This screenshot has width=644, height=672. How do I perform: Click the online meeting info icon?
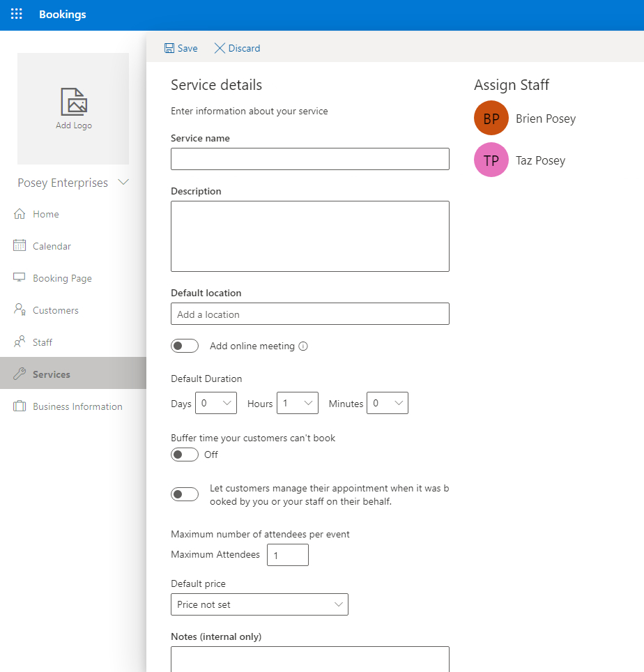coord(303,346)
